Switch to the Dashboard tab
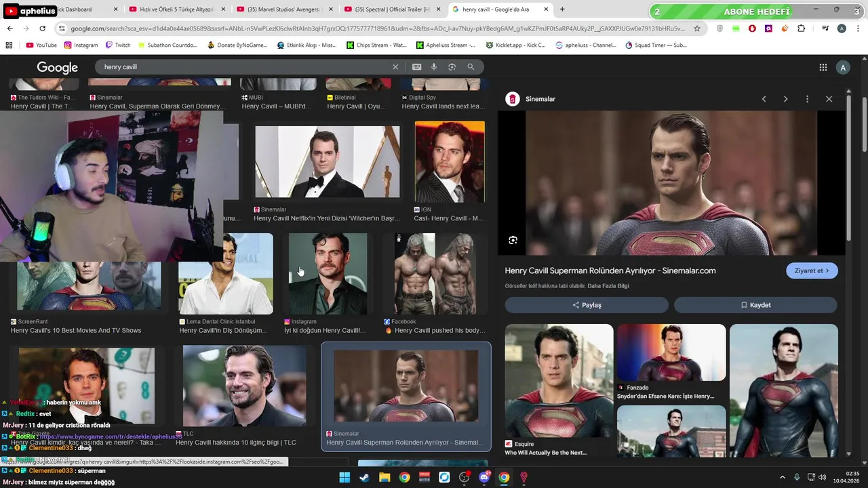This screenshot has width=868, height=488. [75, 9]
